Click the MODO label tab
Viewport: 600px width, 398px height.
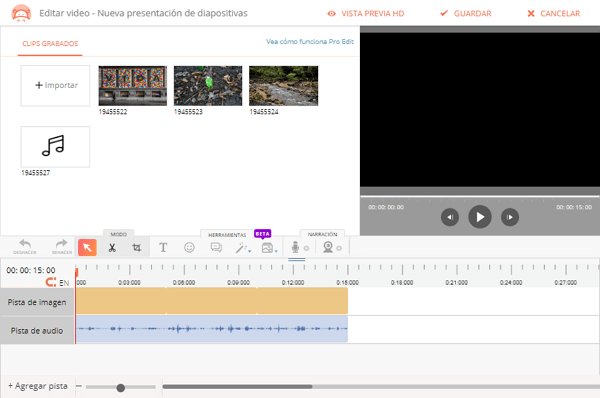click(119, 234)
